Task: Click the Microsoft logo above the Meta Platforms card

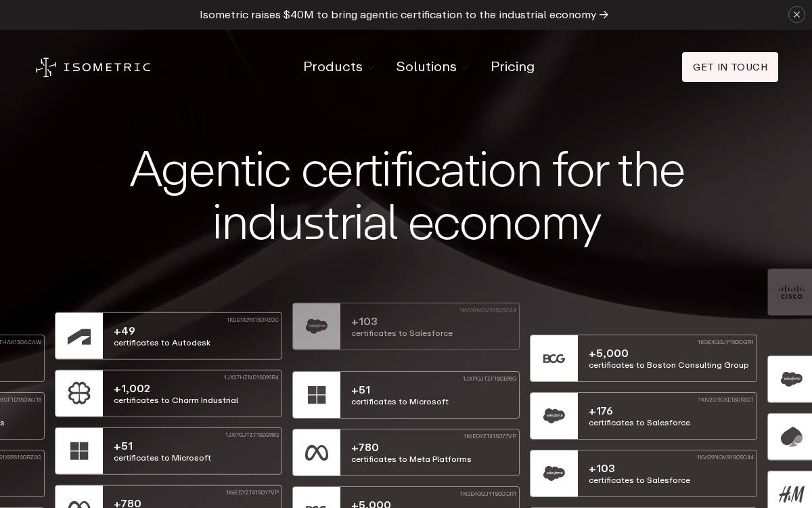Action: 317,395
